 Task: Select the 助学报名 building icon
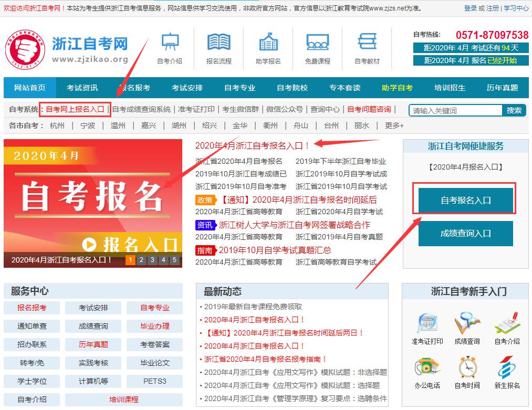(268, 42)
